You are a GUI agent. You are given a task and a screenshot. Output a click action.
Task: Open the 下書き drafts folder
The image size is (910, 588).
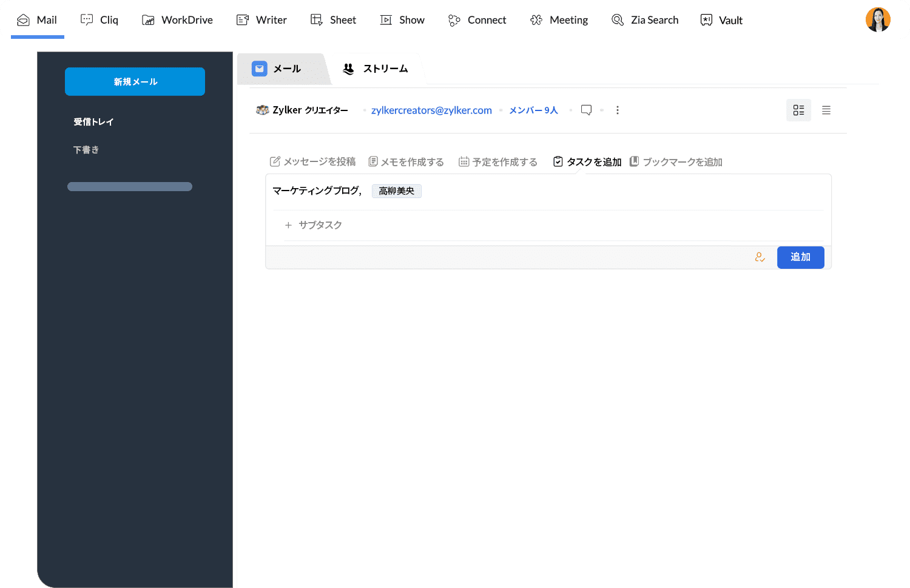86,150
